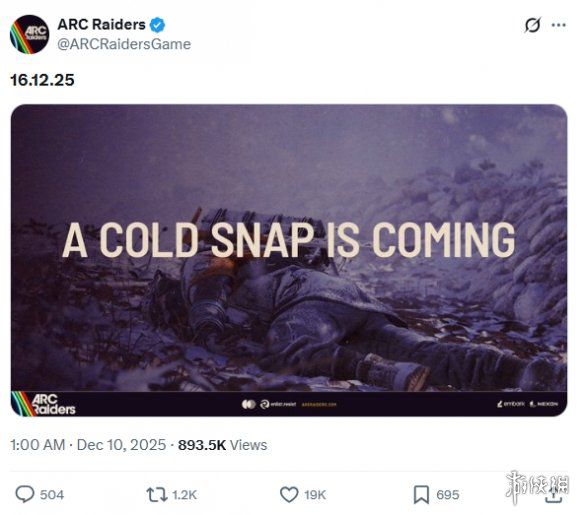Open the @ARCRaidersGame handle link
584x515 pixels.
[124, 44]
